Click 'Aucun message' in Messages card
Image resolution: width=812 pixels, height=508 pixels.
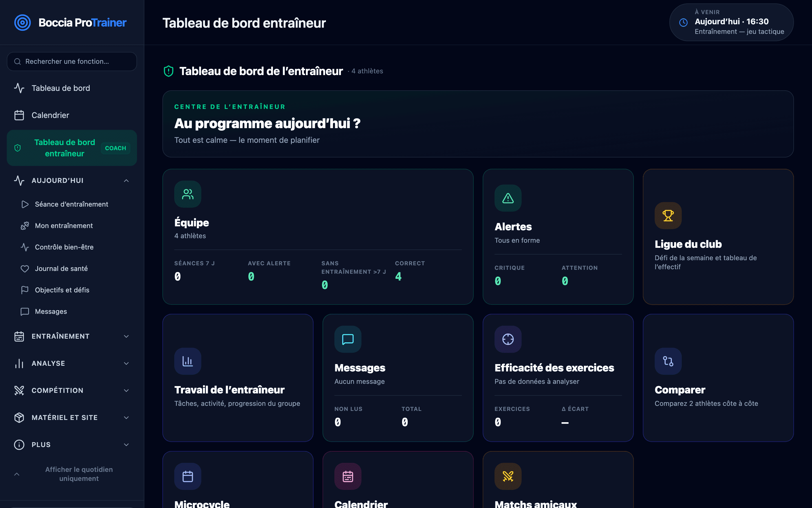pos(359,382)
